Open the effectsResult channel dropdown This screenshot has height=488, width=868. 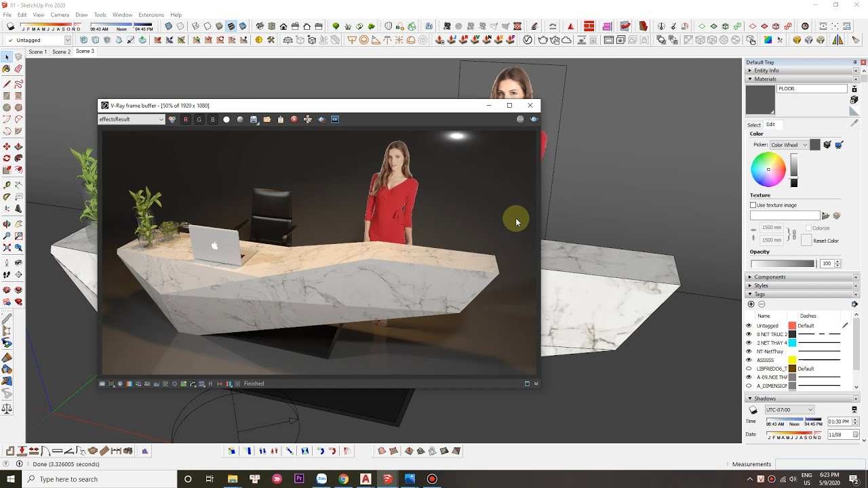[x=132, y=119]
